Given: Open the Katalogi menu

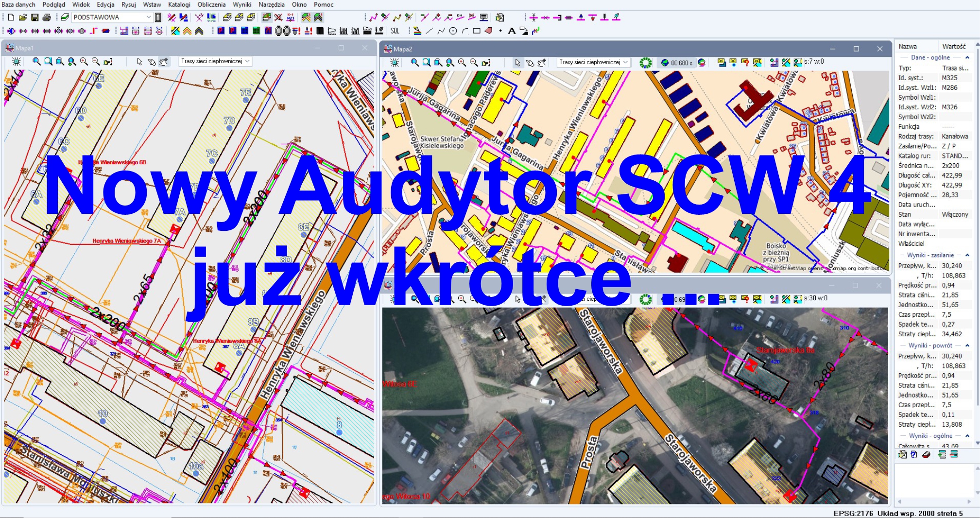Looking at the screenshot, I should [x=179, y=4].
